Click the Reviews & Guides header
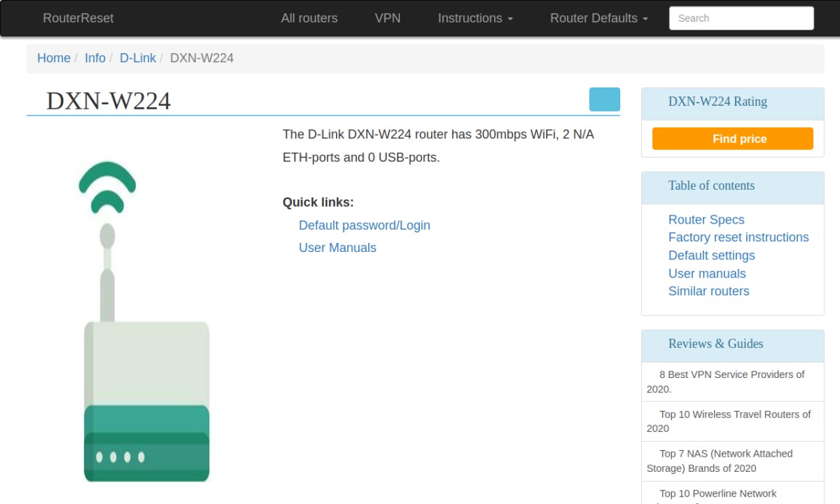The image size is (840, 504). (732, 346)
